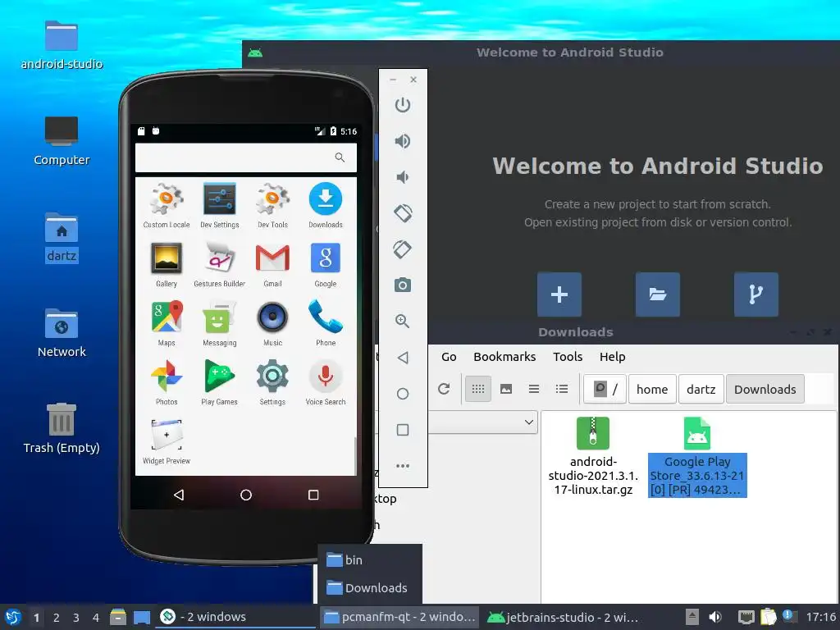Open Widget Preview app in emulator

point(166,441)
